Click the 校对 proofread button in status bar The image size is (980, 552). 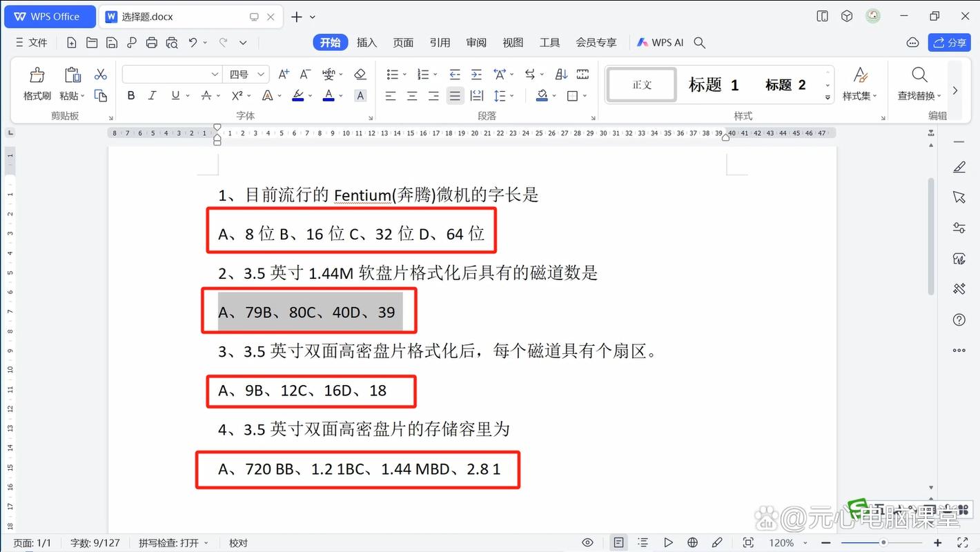click(x=238, y=542)
